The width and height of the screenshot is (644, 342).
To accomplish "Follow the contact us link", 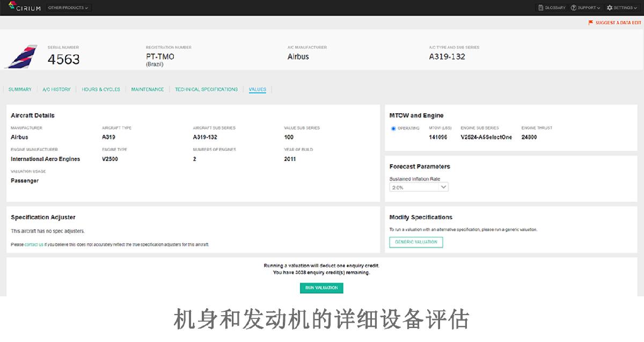I will pyautogui.click(x=34, y=244).
